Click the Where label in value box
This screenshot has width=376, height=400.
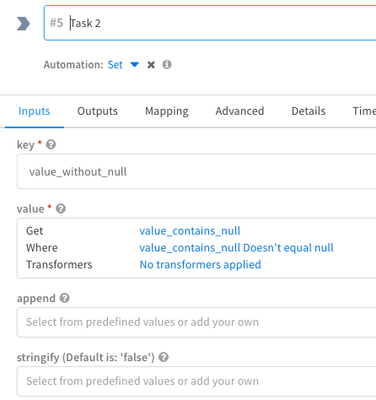click(x=42, y=248)
